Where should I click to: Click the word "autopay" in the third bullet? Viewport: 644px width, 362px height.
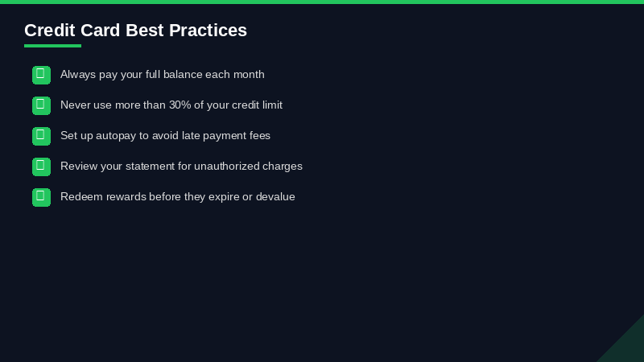click(115, 136)
